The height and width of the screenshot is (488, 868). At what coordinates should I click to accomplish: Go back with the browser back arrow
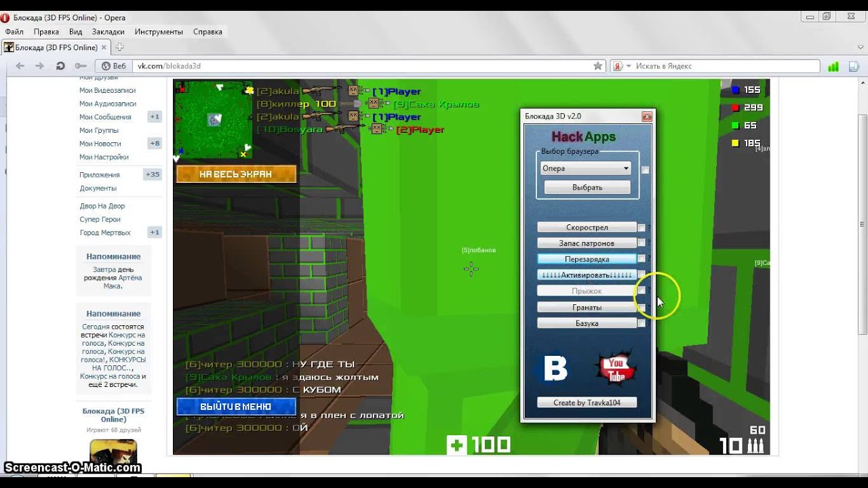(x=20, y=66)
